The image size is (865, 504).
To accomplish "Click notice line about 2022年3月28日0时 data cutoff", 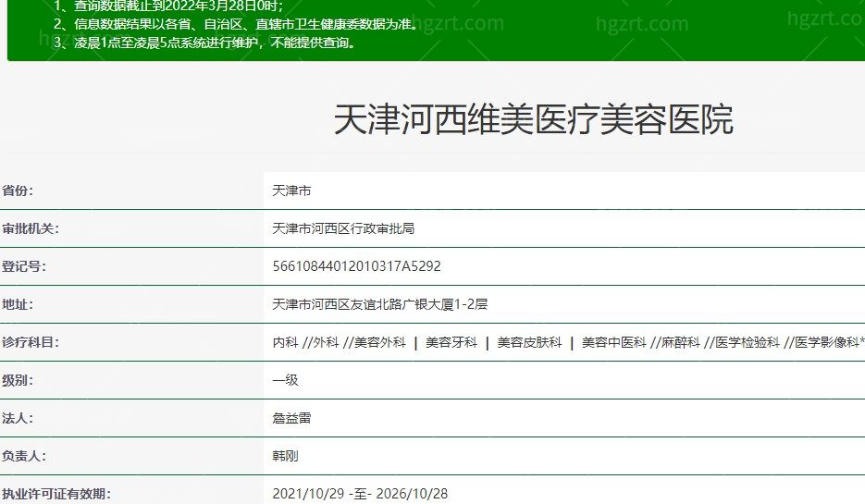I will pos(168,6).
